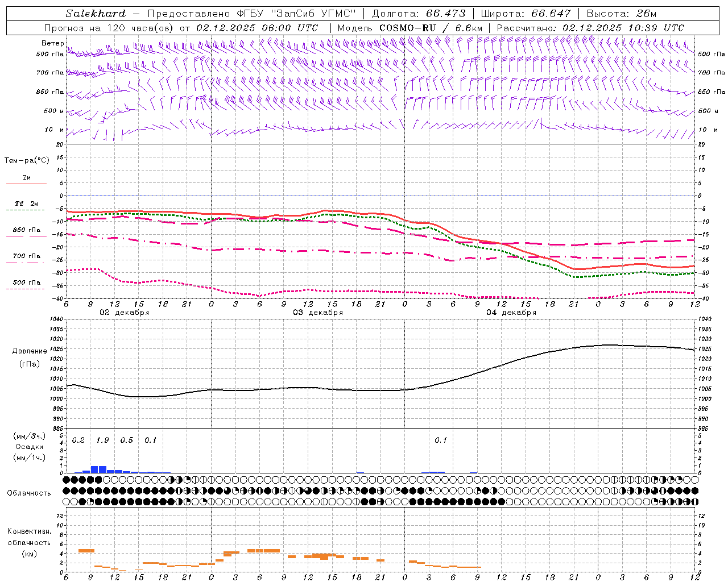Click the "02 декабря" date label
Viewport: 728px width, 582px height.
125,313
